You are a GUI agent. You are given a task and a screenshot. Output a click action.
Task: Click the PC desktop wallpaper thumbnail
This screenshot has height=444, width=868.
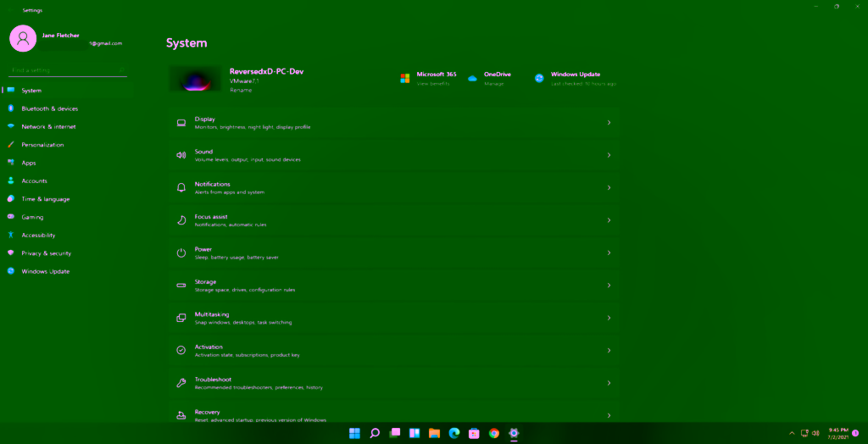point(196,79)
